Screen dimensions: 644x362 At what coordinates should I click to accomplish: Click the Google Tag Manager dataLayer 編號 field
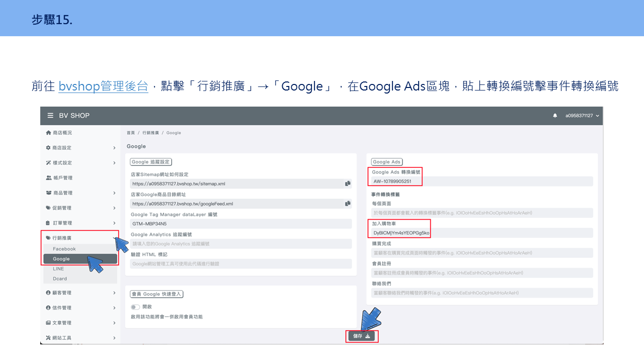click(x=241, y=224)
